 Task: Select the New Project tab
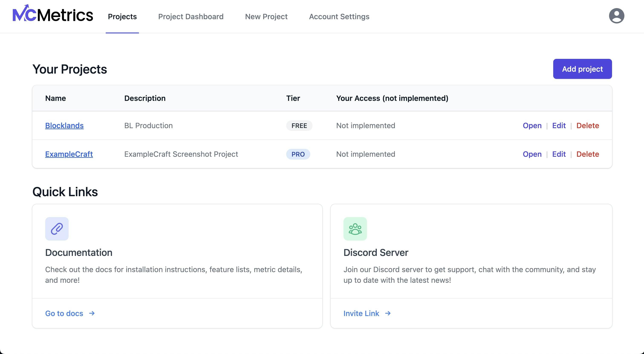click(266, 17)
